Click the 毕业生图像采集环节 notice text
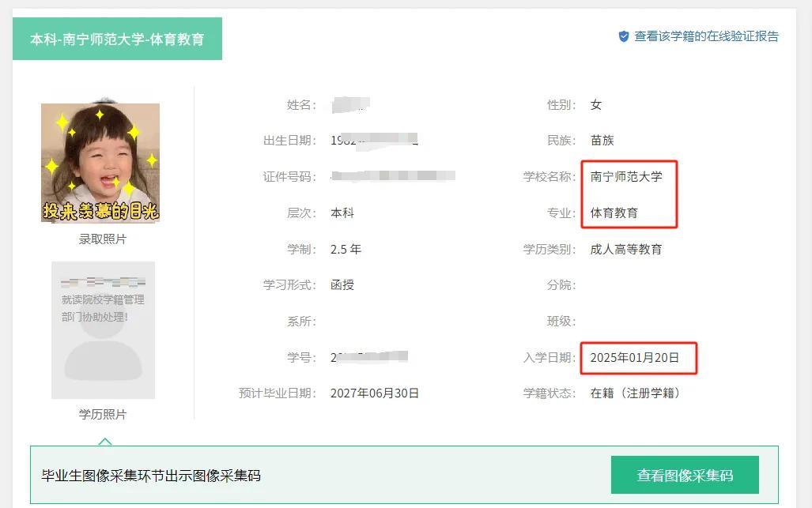The image size is (812, 508). click(151, 476)
